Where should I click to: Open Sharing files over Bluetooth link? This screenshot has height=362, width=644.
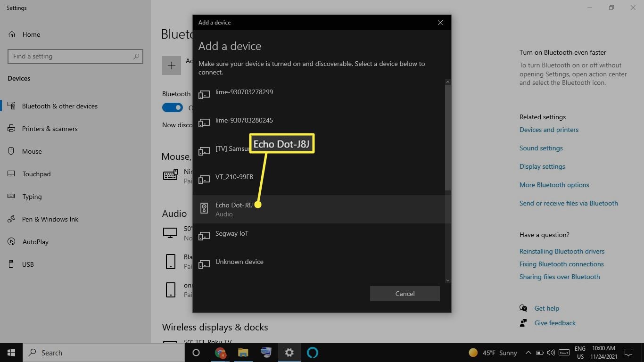(x=560, y=277)
